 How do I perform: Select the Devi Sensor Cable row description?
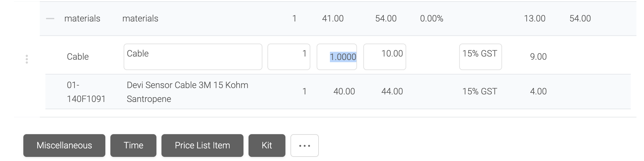click(187, 92)
